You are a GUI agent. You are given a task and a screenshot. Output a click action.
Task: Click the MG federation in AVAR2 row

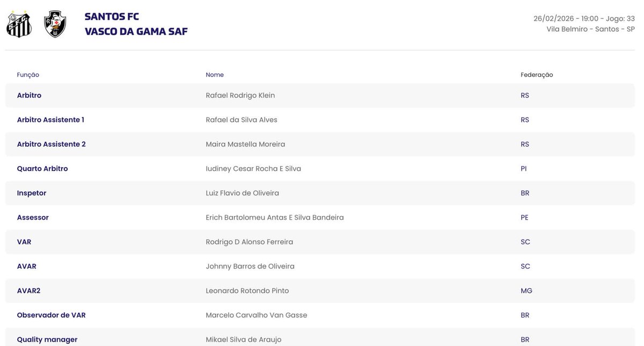click(x=526, y=291)
